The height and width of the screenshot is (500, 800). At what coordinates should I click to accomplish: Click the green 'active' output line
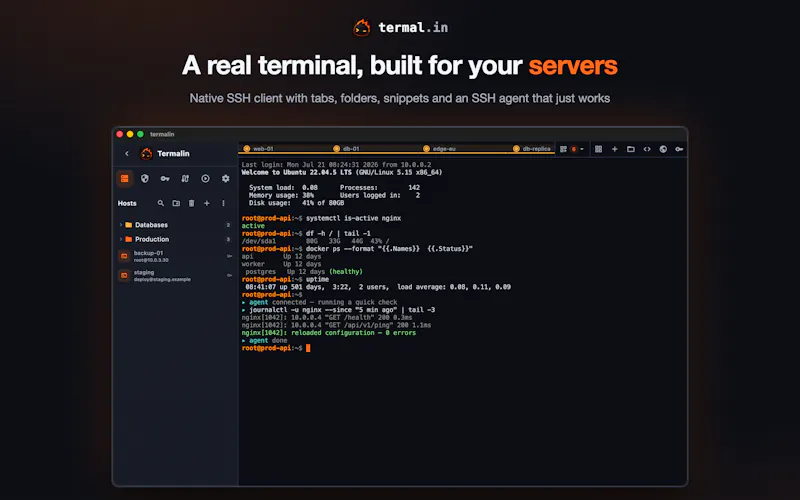pos(253,226)
